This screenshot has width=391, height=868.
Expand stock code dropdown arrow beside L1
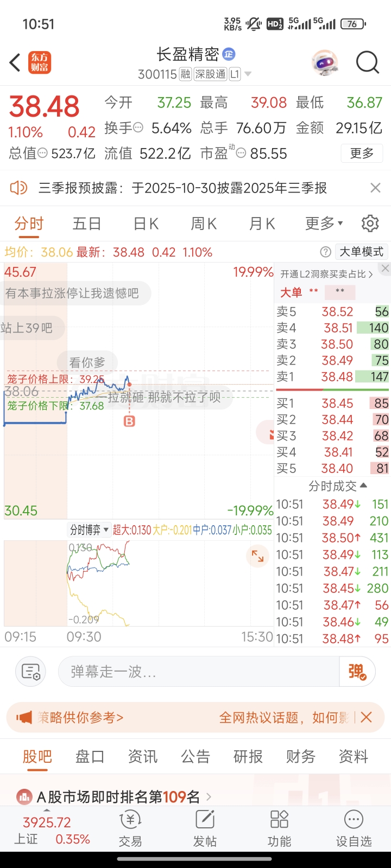248,74
